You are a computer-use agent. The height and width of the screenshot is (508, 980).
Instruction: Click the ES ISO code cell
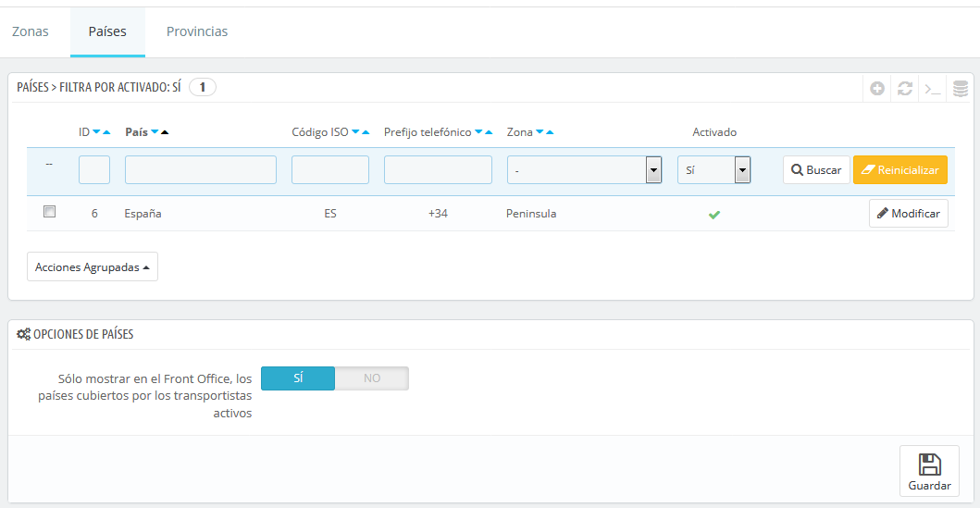(330, 214)
